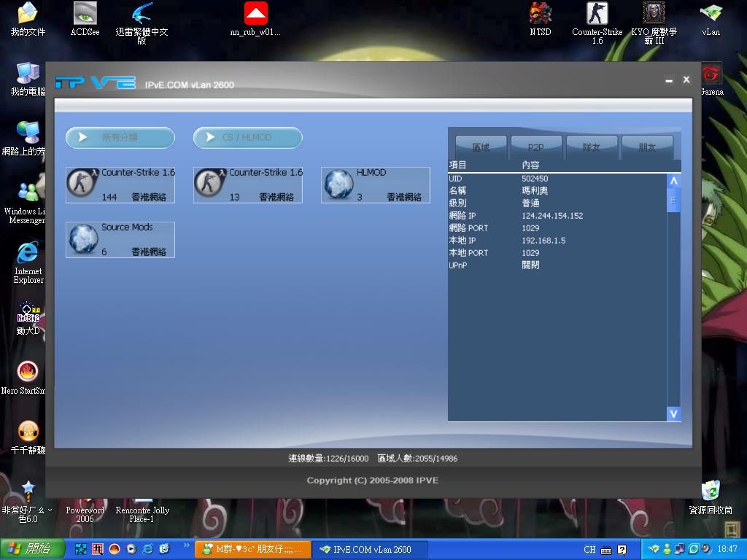The width and height of the screenshot is (747, 560).
Task: Open the 開始 Start menu
Action: pyautogui.click(x=32, y=549)
